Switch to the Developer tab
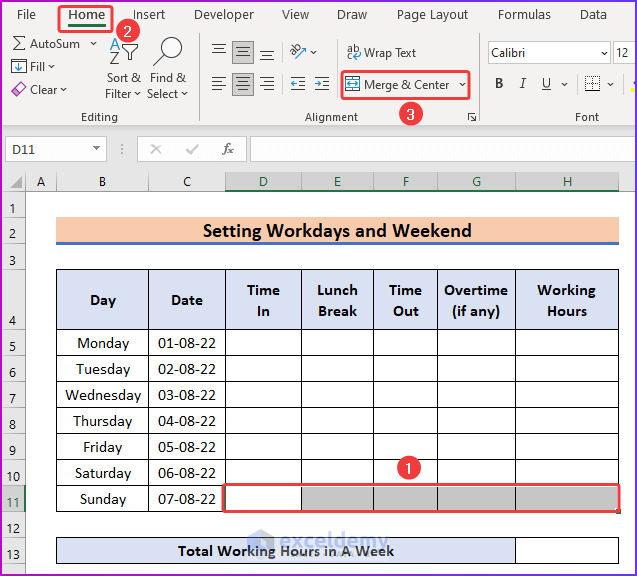 (223, 15)
